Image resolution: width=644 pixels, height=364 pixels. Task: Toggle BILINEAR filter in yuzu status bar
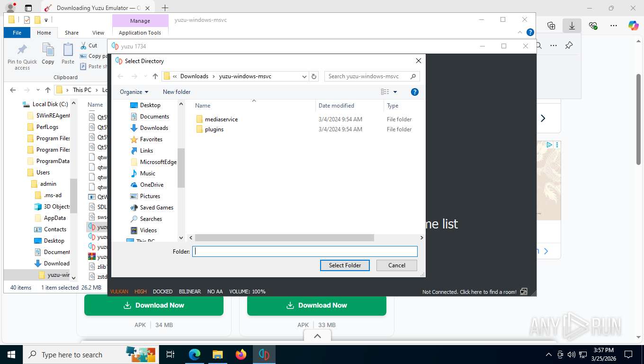coord(190,292)
